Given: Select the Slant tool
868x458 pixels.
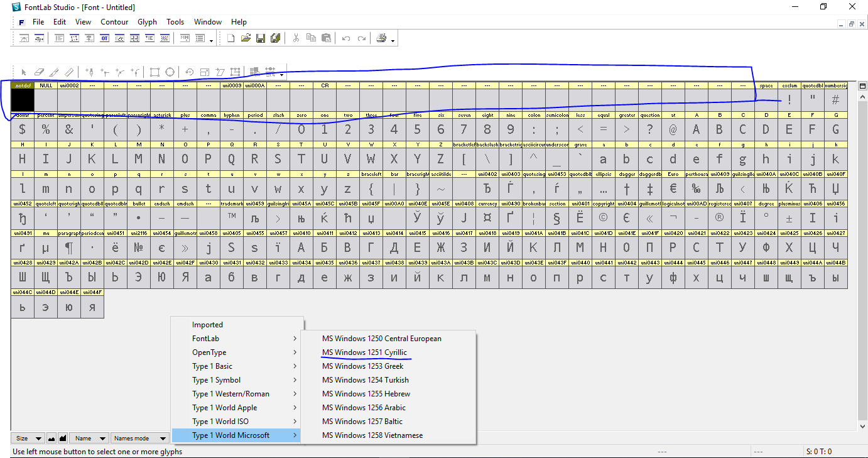Looking at the screenshot, I should (220, 72).
